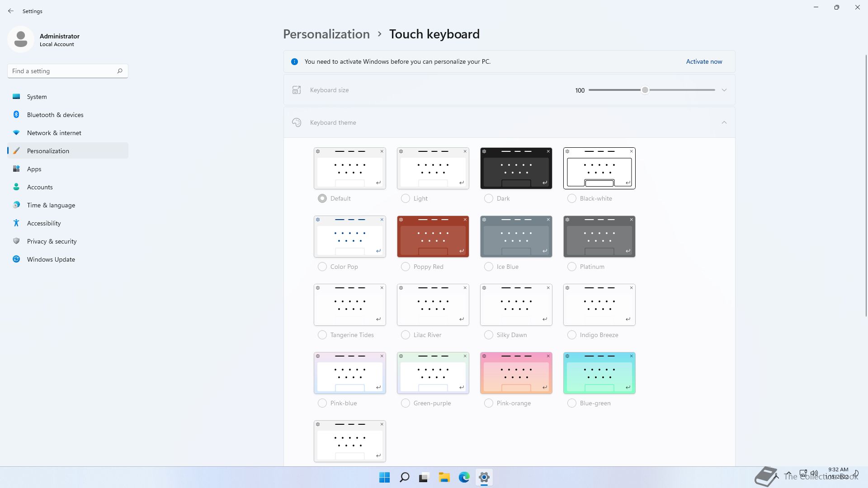Open Windows Update category
This screenshot has height=488, width=868.
coord(68,259)
